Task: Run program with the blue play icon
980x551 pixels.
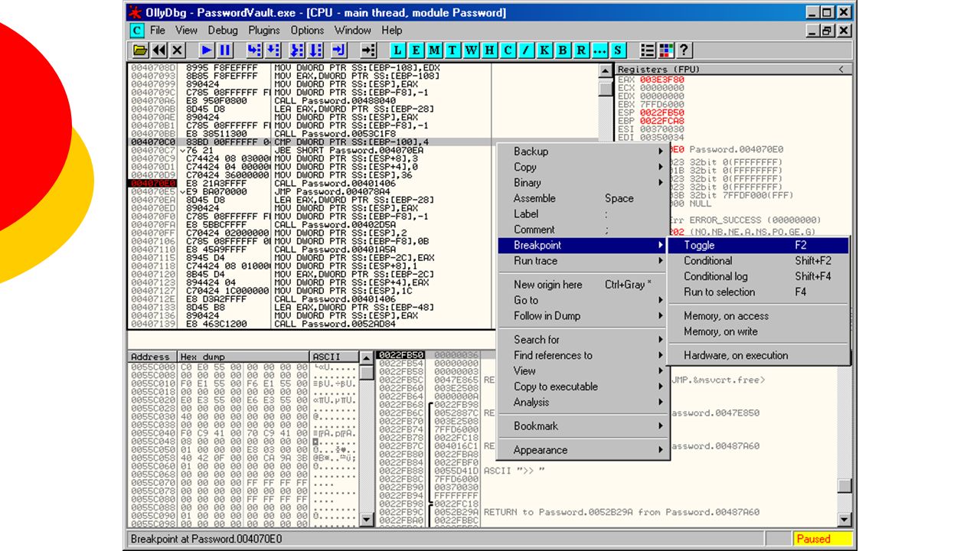Action: click(x=207, y=50)
